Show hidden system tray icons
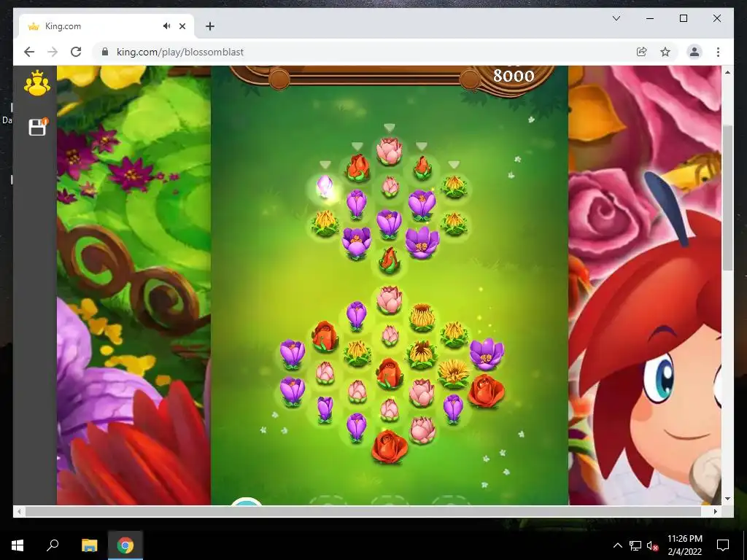 point(617,545)
